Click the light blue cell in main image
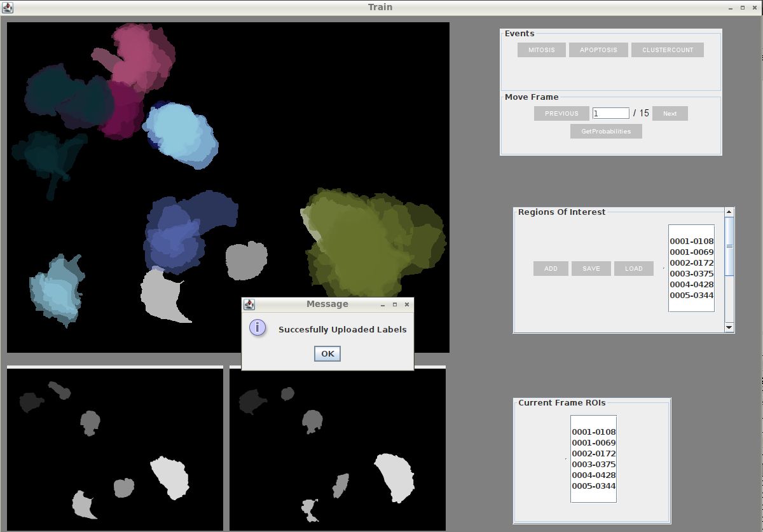 point(181,135)
